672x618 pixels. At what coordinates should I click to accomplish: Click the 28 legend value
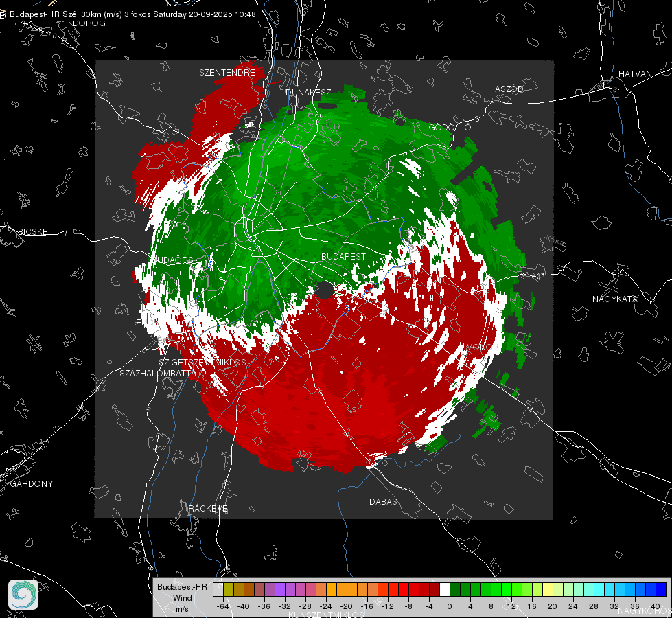[594, 606]
